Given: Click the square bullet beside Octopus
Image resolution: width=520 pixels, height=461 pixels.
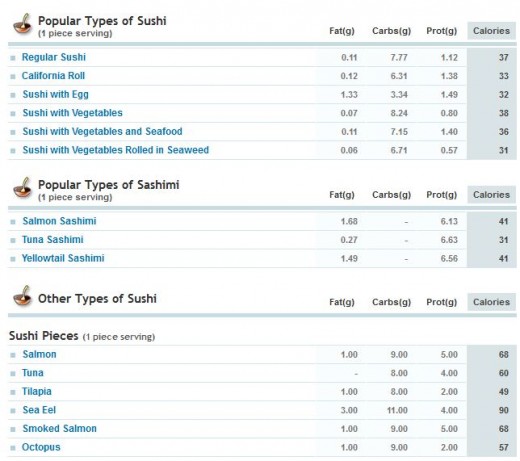Looking at the screenshot, I should coord(13,448).
